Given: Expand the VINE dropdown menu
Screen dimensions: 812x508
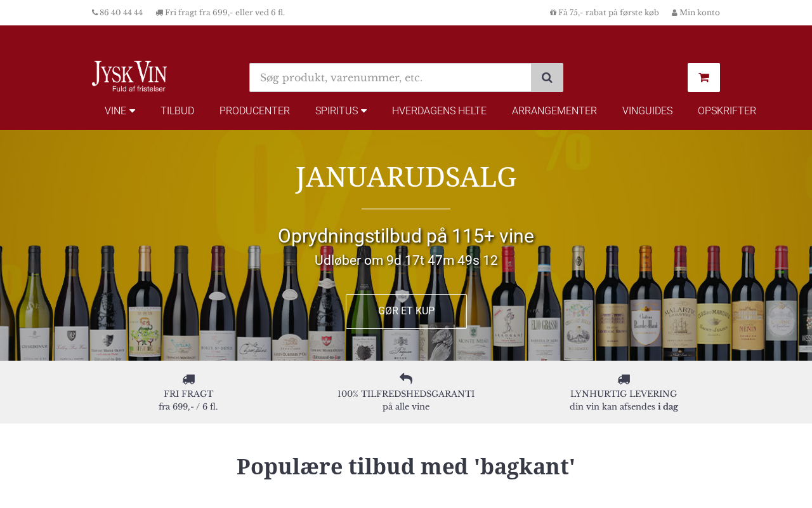Looking at the screenshot, I should [x=120, y=110].
